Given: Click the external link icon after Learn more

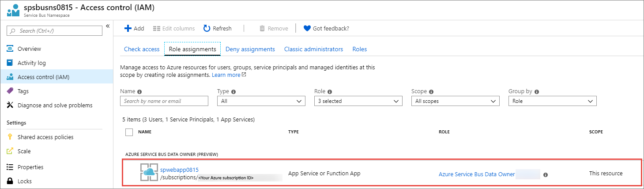Looking at the screenshot, I should pos(244,75).
